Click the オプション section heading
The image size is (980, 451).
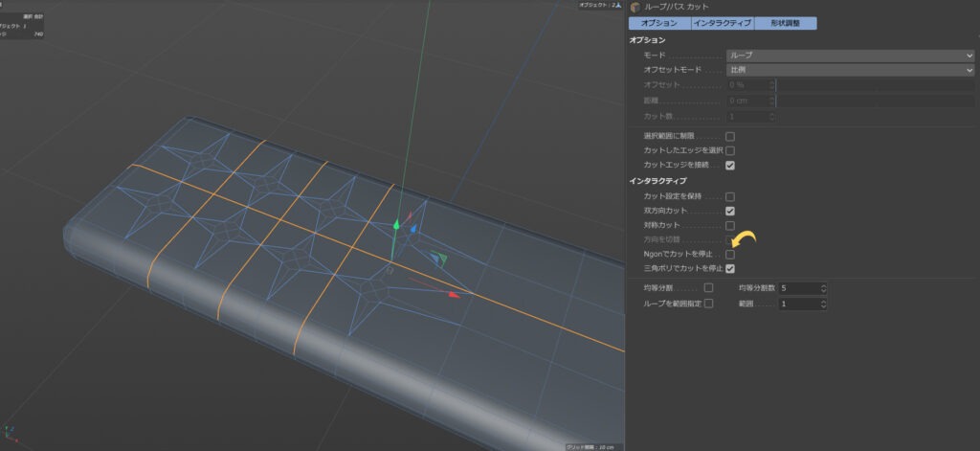tap(647, 40)
